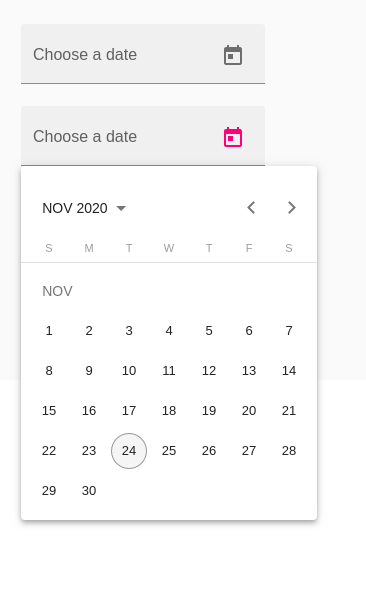Click the pink calendar icon in second date field
366x613 pixels.
(x=233, y=137)
